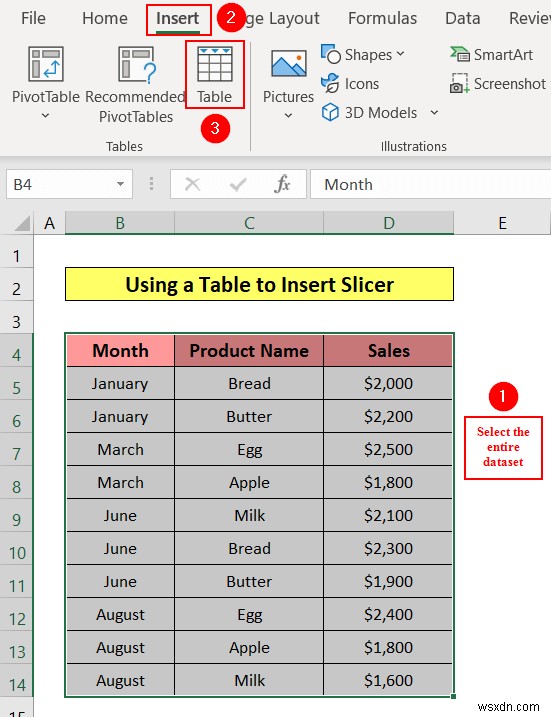Select column D header
The image size is (551, 717).
pyautogui.click(x=389, y=223)
